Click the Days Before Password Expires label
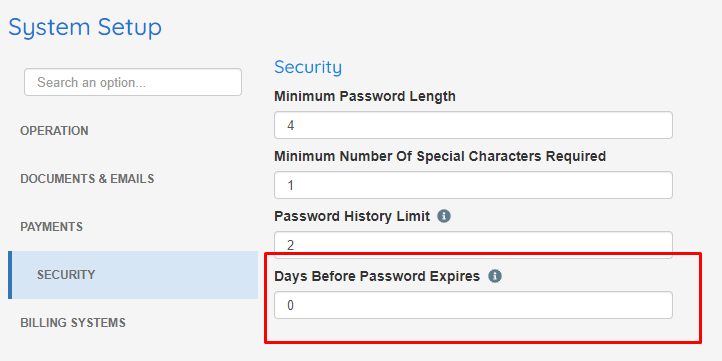 [x=377, y=276]
